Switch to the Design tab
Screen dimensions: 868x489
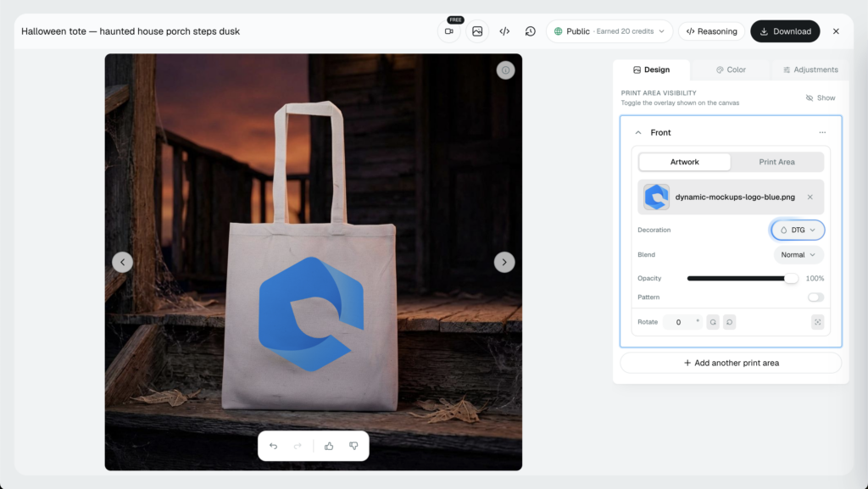(652, 69)
